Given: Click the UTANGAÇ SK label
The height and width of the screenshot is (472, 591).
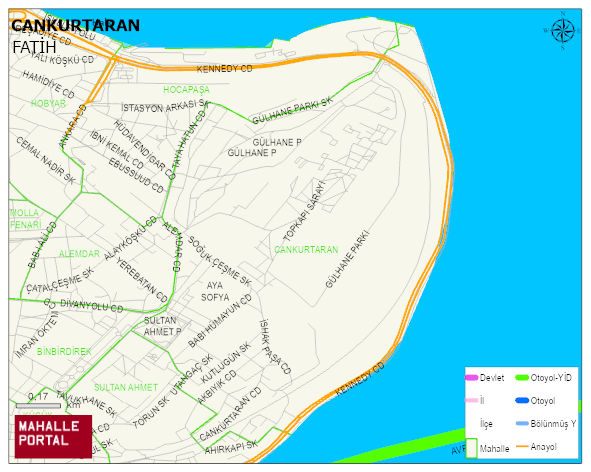Looking at the screenshot, I should pos(192,375).
